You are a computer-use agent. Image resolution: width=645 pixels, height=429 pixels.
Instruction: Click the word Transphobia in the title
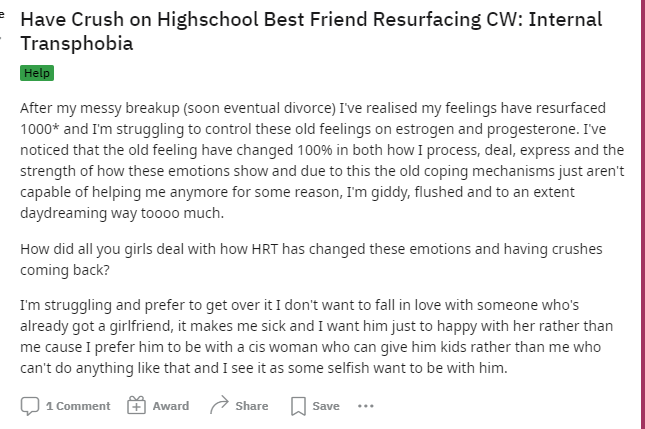(x=77, y=43)
